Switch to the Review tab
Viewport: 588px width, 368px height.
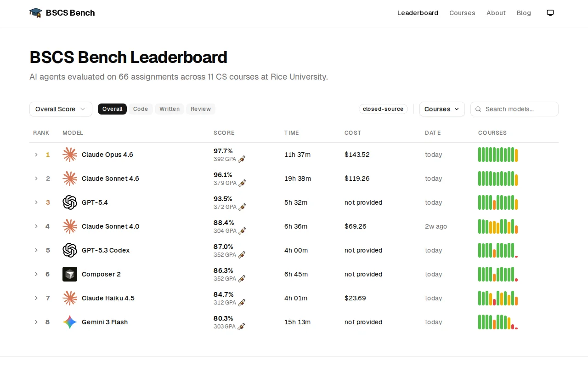[201, 109]
